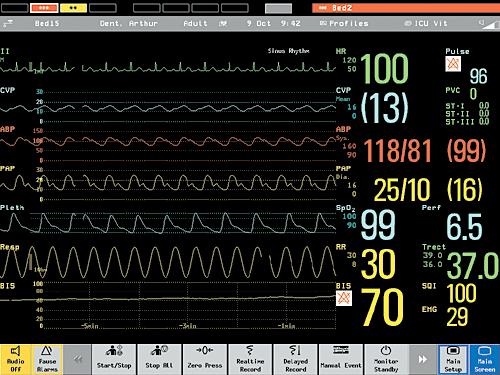Select the yellow two-star alarm indicator
This screenshot has height=375, width=500.
tap(73, 8)
